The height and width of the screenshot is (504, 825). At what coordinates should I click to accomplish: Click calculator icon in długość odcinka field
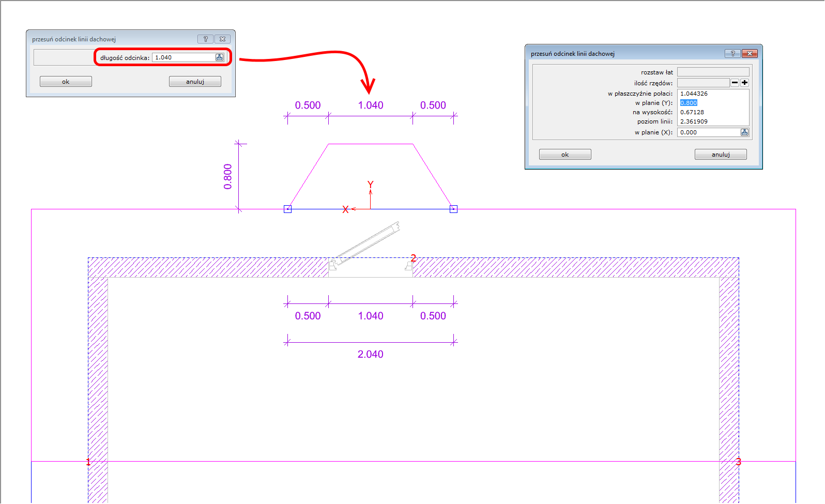(219, 57)
